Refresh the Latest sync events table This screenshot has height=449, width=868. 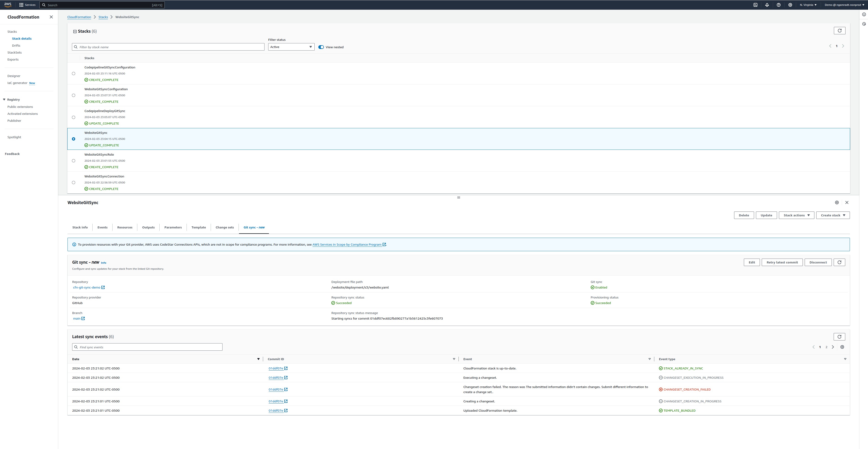pos(839,337)
